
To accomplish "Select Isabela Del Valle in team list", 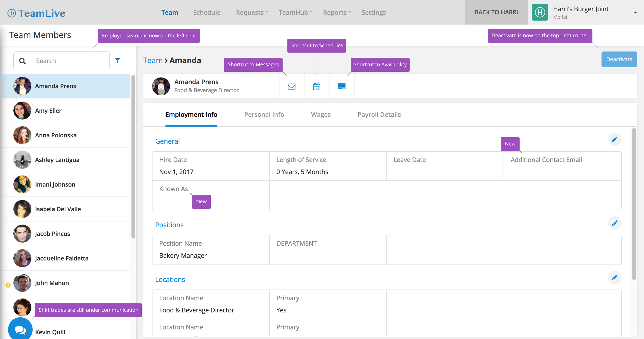I will pyautogui.click(x=66, y=209).
